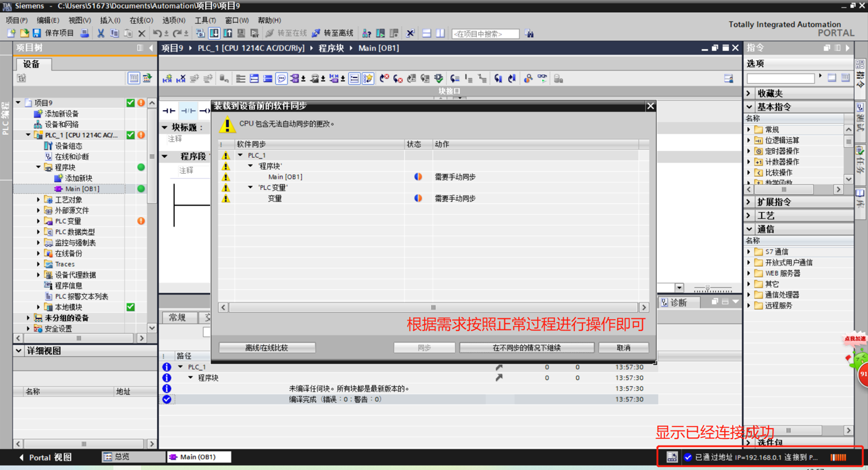Create a new project with toolbar icon

(11, 33)
